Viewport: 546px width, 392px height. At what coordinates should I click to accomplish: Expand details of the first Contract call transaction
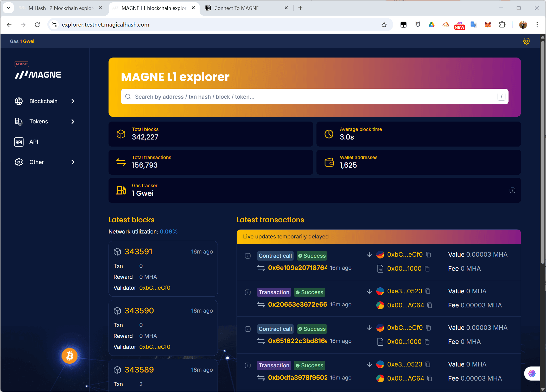[248, 256]
